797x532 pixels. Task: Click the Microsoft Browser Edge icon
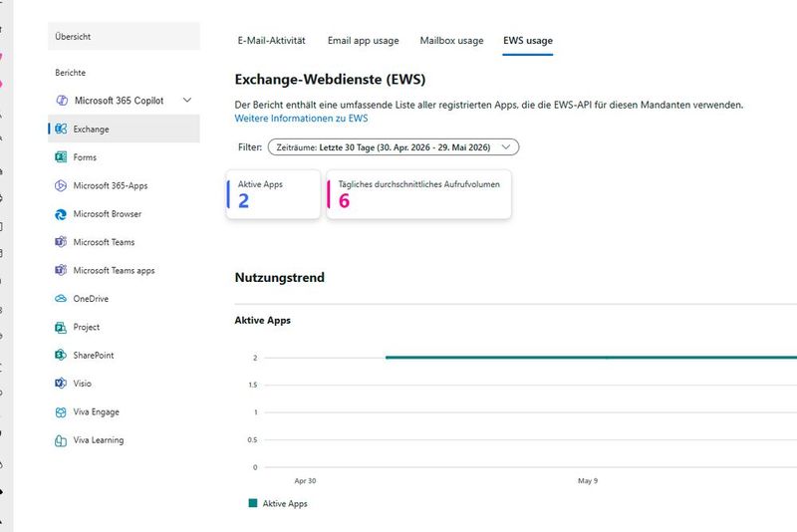coord(61,214)
